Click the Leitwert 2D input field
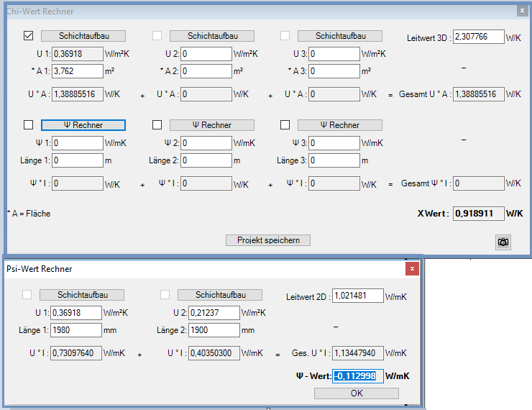This screenshot has height=410, width=532. (357, 296)
